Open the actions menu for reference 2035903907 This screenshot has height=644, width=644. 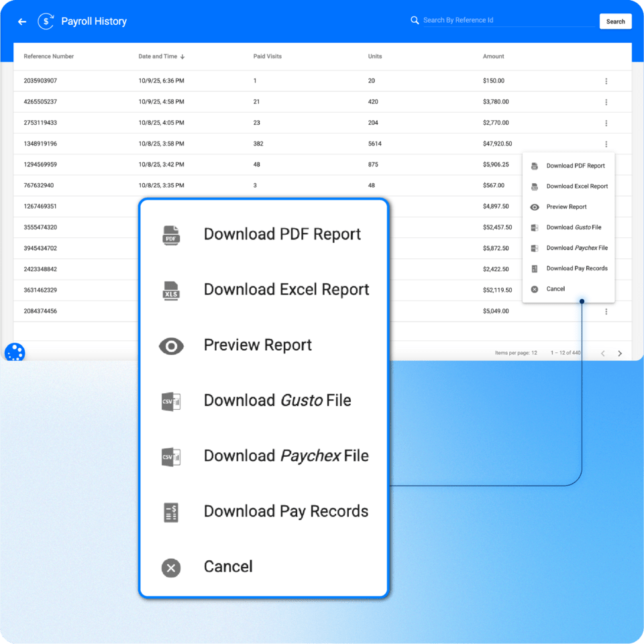point(606,80)
